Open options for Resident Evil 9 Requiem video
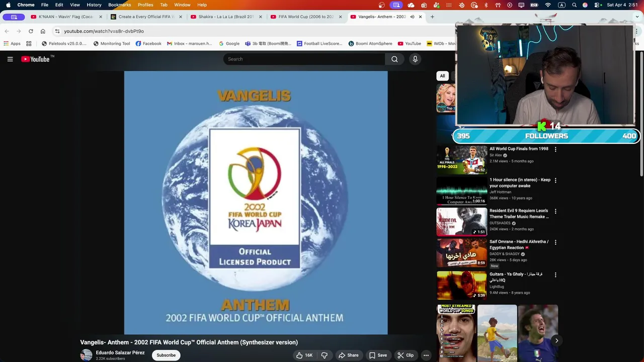644x362 pixels. [555, 211]
